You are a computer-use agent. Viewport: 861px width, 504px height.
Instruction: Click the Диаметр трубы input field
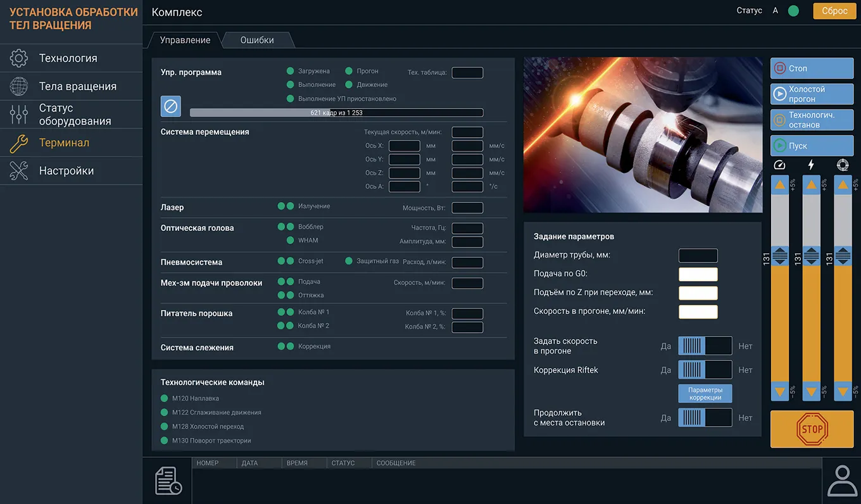click(698, 255)
